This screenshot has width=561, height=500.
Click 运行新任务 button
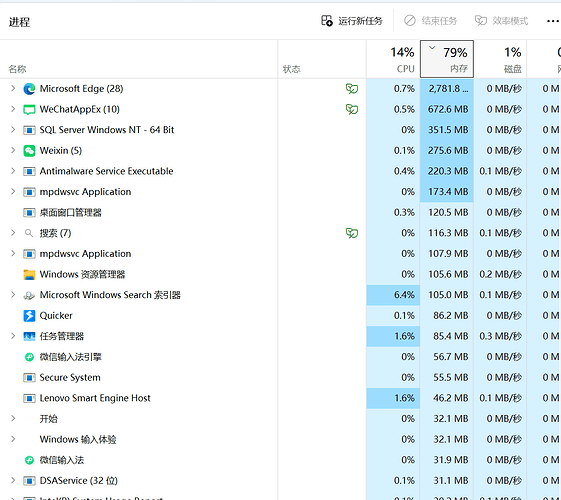[352, 21]
